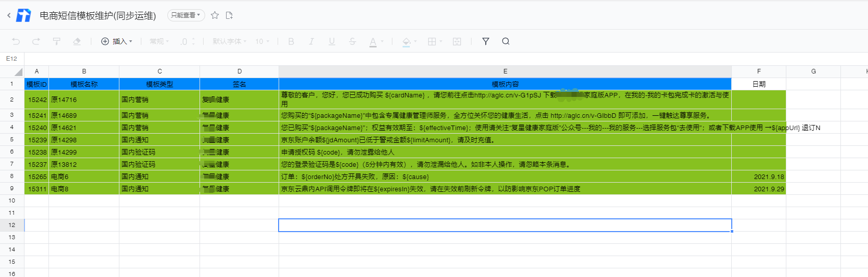Click the 模板ID header cell
Viewport: 868px width, 277px height.
tap(37, 84)
